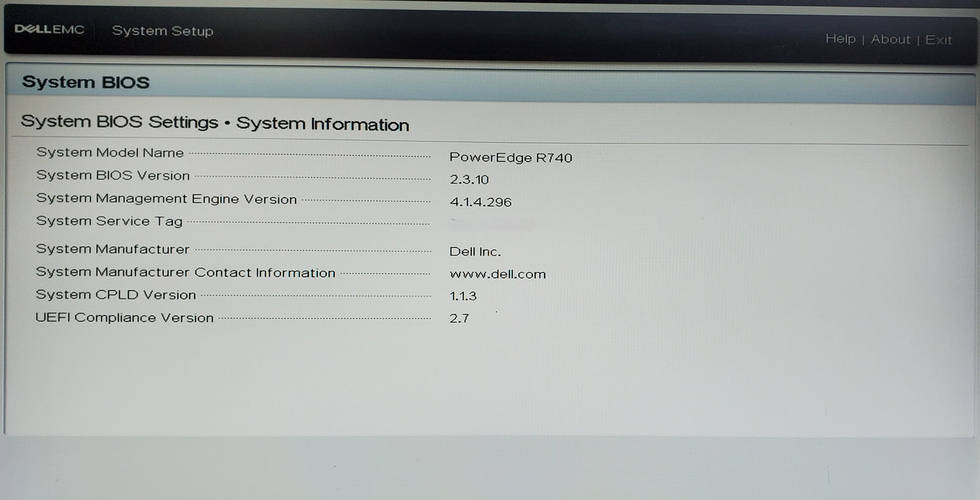Select the System Service Tag label
Viewport: 980px width, 500px height.
109,221
